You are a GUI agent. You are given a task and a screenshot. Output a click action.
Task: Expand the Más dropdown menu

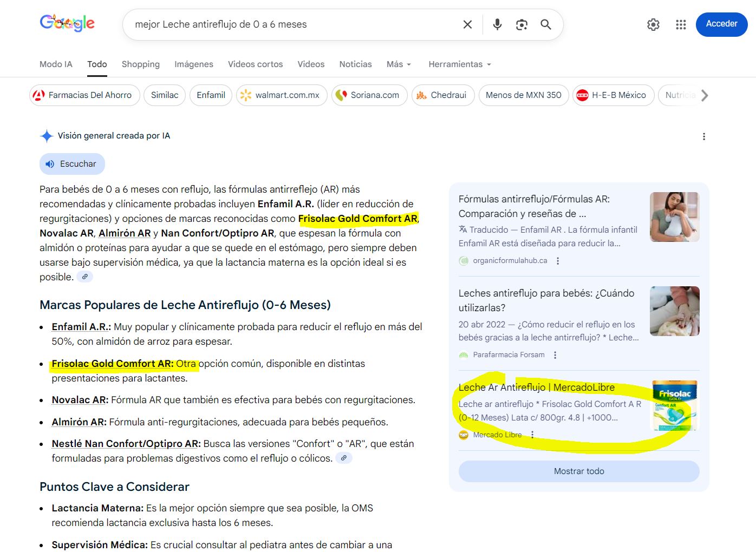coord(399,64)
